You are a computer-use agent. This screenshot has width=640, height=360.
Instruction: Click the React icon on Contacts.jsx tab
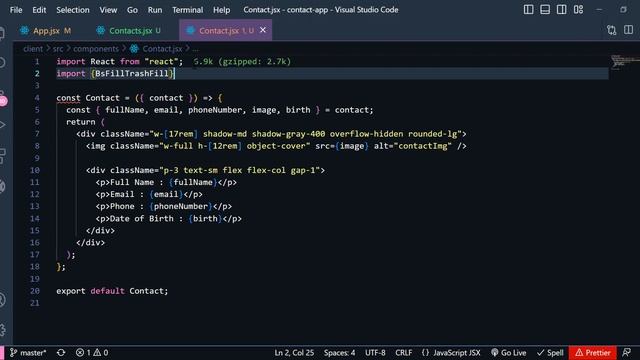tap(100, 30)
